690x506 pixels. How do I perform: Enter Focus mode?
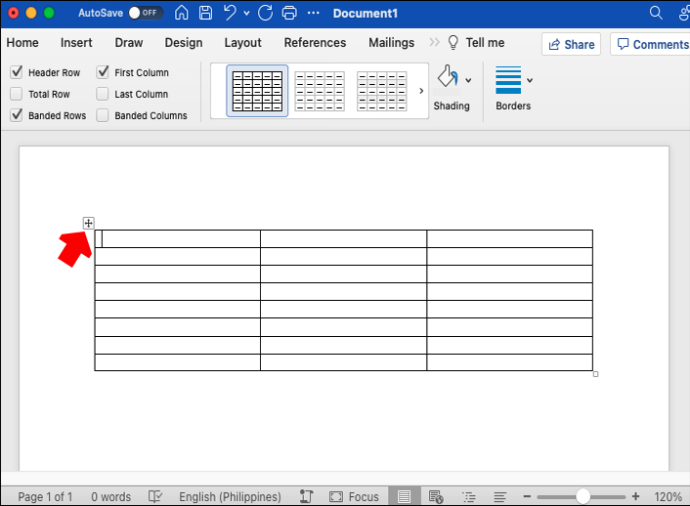354,497
